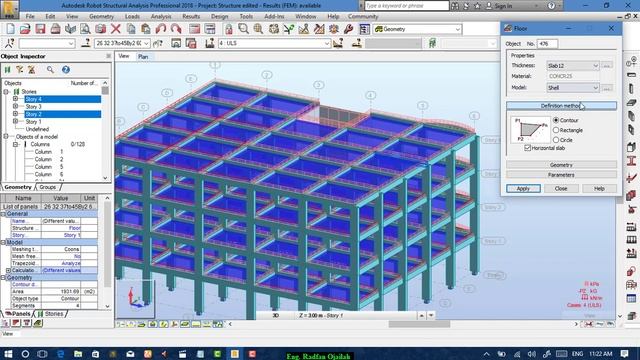
Task: Click the volume speaker icon in system tray
Action: click(531, 354)
